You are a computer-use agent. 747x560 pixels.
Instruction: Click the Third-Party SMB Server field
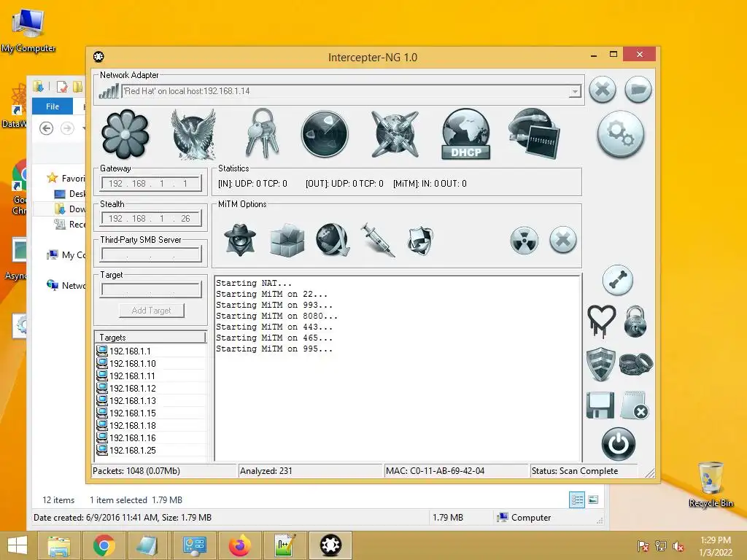151,254
